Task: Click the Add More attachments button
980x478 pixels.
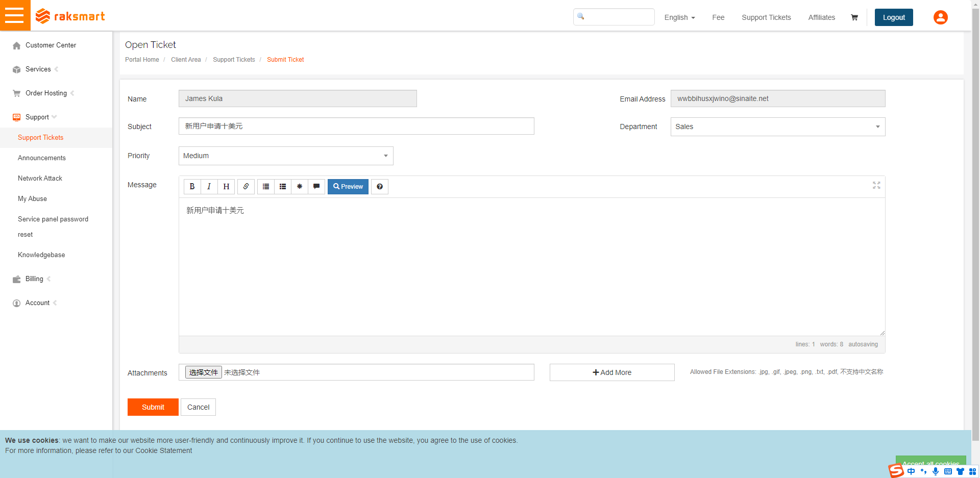Action: point(611,372)
